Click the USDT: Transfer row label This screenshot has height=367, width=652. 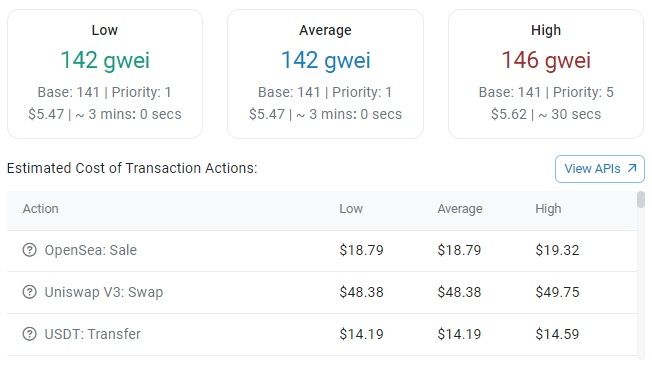pos(92,334)
